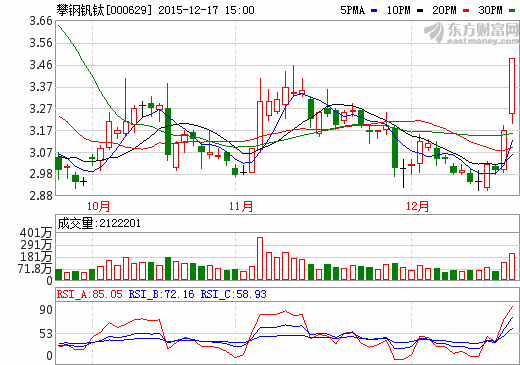This screenshot has height=365, width=520.
Task: Select the 11月 month marker
Action: (241, 206)
